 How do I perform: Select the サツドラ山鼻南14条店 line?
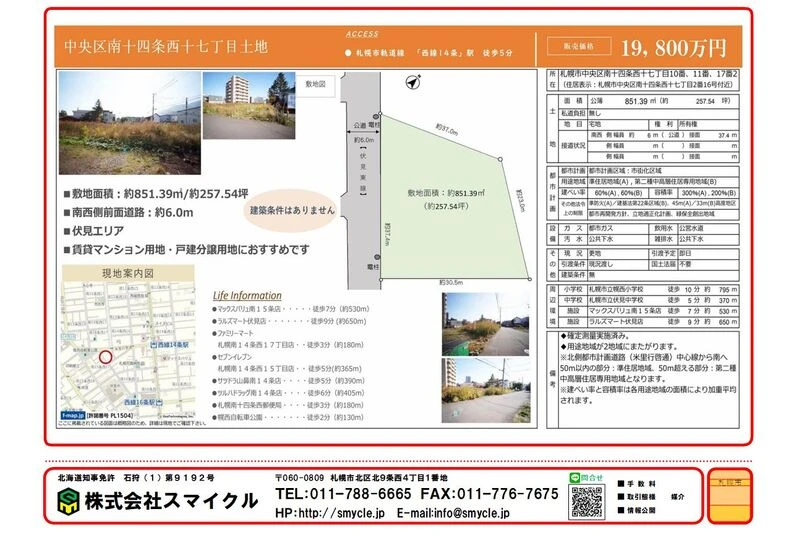click(289, 381)
